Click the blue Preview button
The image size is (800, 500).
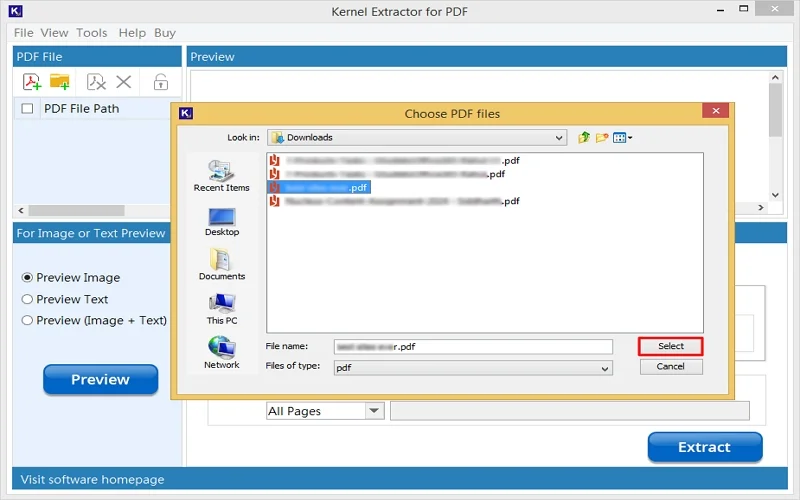101,379
